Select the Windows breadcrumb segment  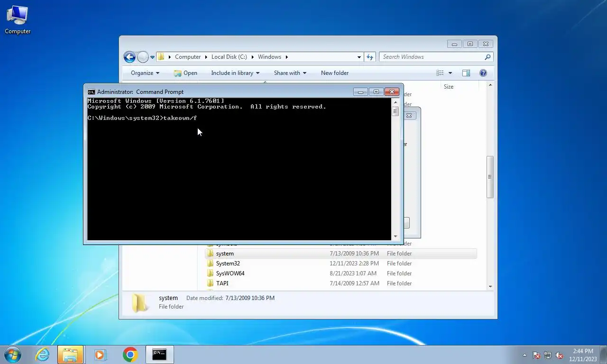(x=269, y=57)
